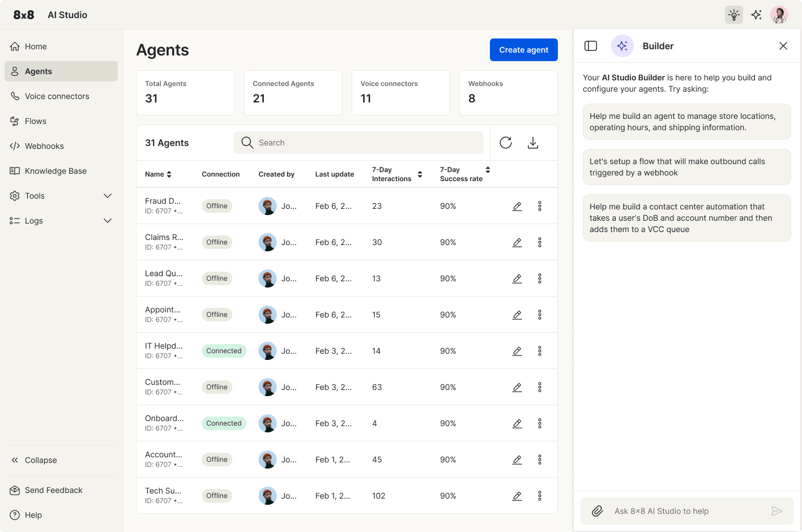
Task: Click the edit pencil for Fraud D... agent
Action: [517, 206]
